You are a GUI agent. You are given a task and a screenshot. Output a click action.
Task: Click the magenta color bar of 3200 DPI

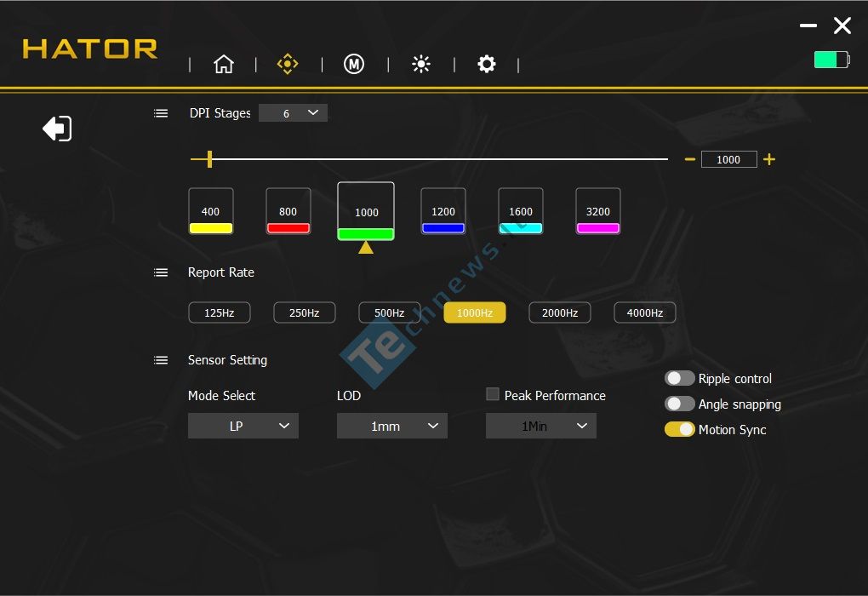coord(598,228)
